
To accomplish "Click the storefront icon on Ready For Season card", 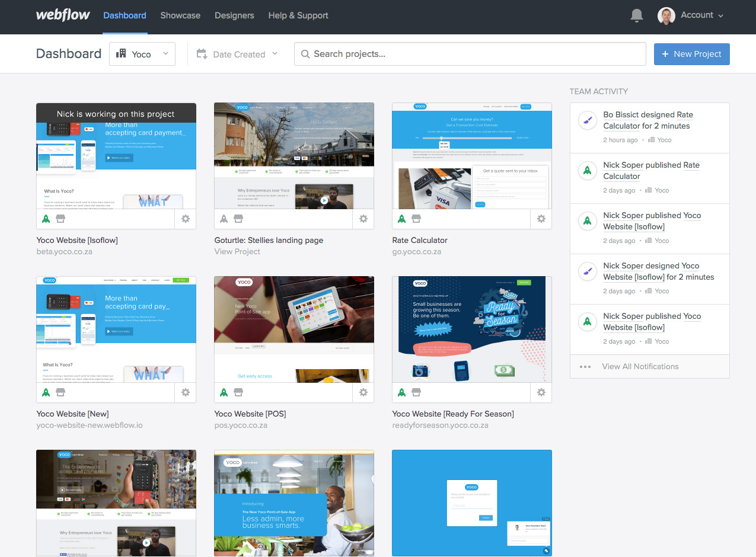I will [x=416, y=392].
